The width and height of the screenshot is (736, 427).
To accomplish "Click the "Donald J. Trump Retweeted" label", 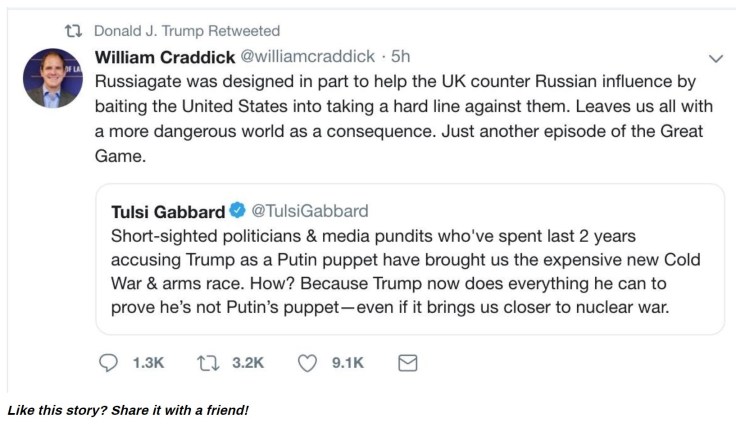I will (187, 32).
